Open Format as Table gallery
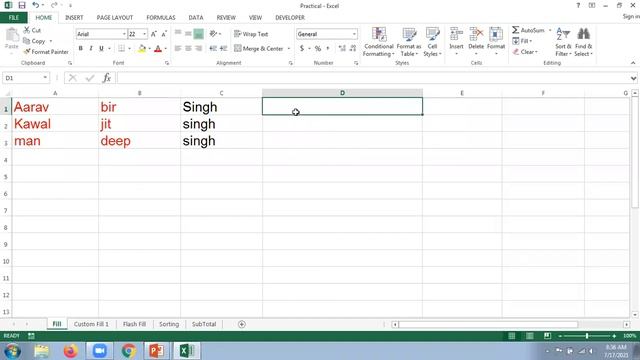Image resolution: width=640 pixels, height=360 pixels. tap(409, 42)
